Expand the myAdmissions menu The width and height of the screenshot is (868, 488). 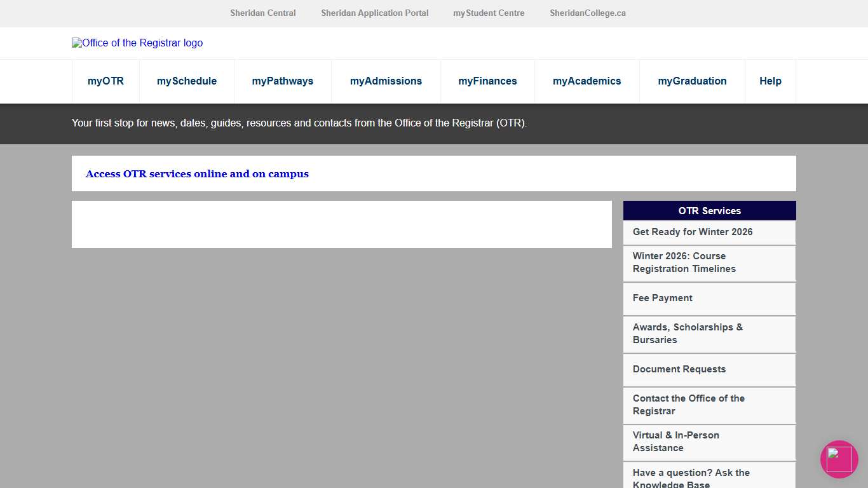tap(386, 81)
